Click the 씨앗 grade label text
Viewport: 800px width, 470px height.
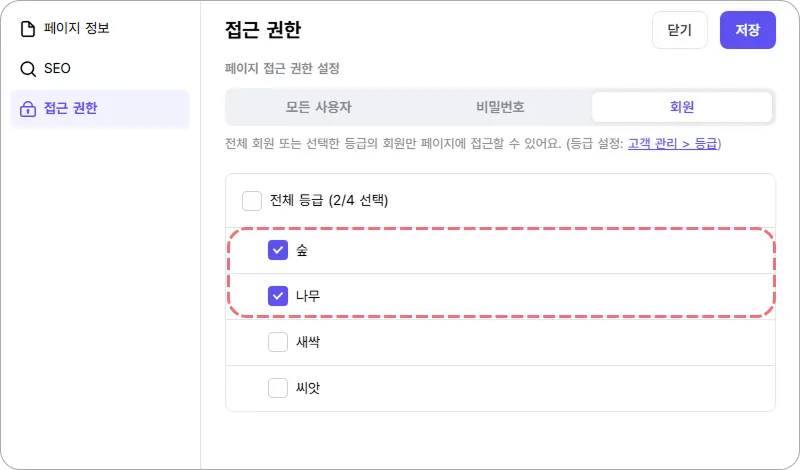[x=308, y=387]
